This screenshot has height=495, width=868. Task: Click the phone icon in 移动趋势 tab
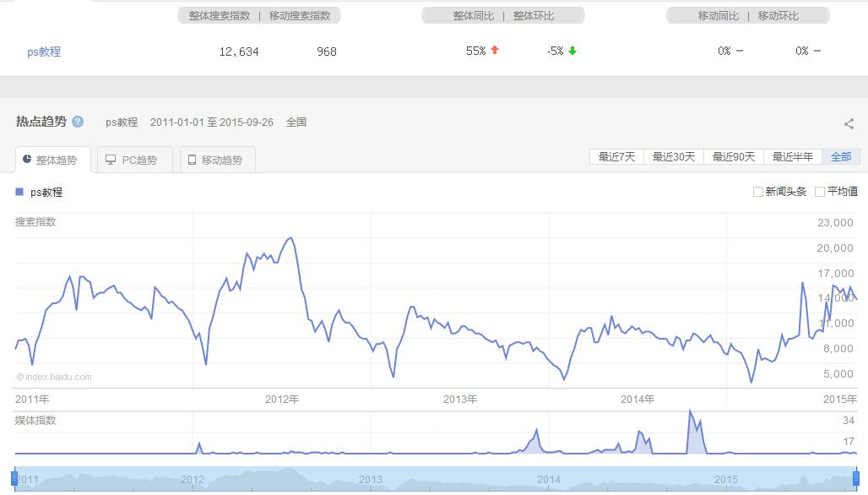click(192, 160)
